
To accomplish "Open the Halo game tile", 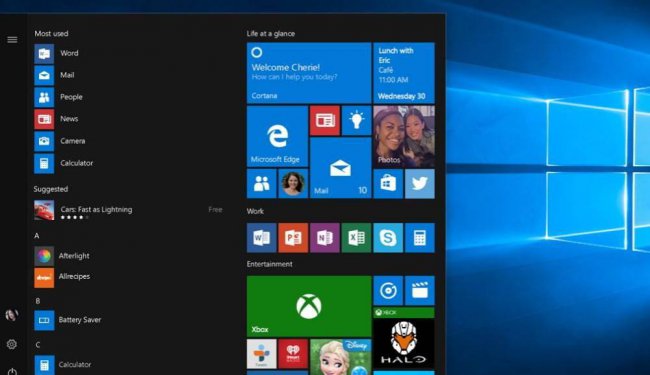I will click(x=404, y=338).
